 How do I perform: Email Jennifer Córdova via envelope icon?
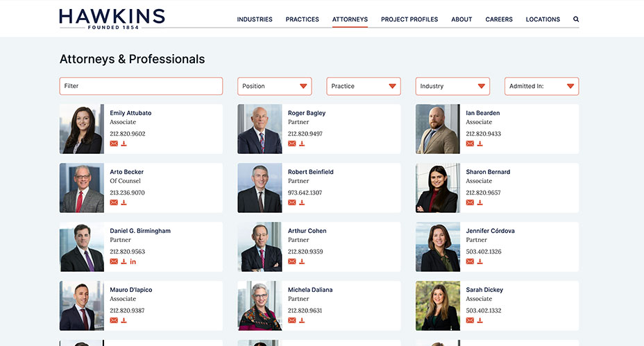[470, 261]
